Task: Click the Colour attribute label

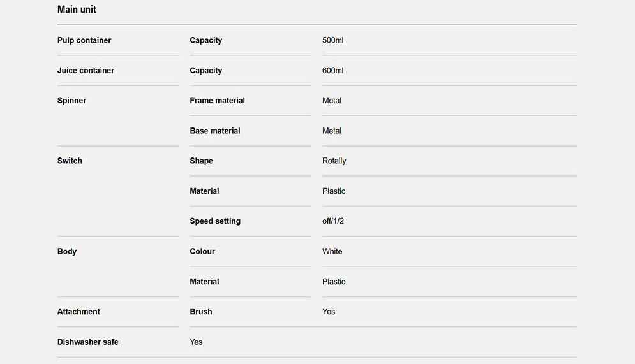Action: click(x=202, y=251)
